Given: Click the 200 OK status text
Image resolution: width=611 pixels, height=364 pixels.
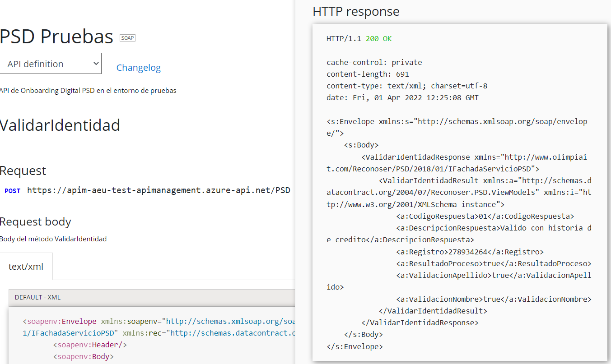Looking at the screenshot, I should point(378,39).
